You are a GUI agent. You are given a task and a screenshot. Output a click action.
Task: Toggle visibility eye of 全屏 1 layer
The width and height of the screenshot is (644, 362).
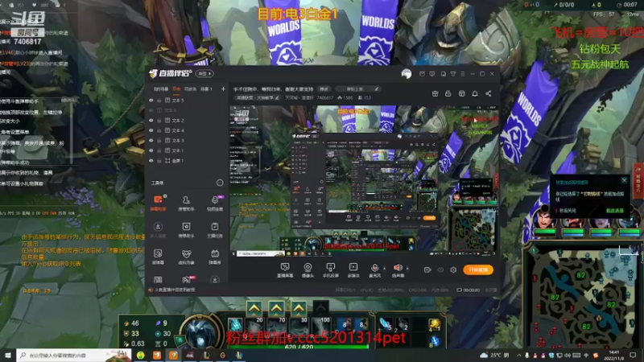pos(151,161)
